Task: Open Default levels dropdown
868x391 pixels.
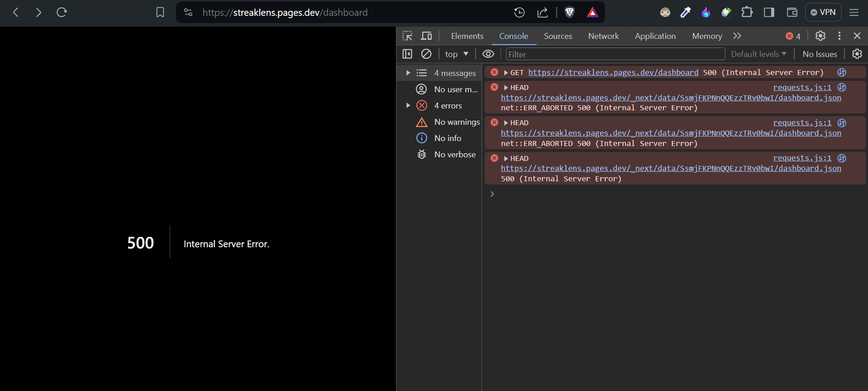Action: click(759, 54)
